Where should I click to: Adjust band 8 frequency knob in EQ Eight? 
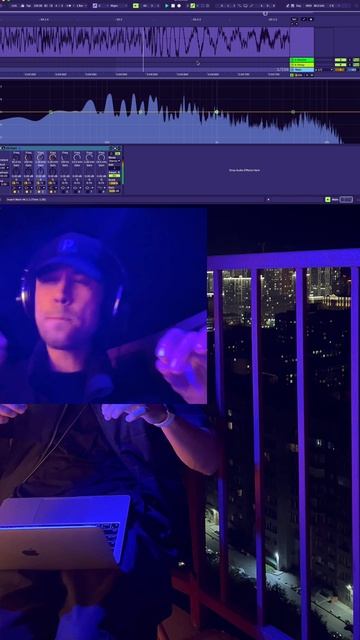pyautogui.click(x=101, y=158)
